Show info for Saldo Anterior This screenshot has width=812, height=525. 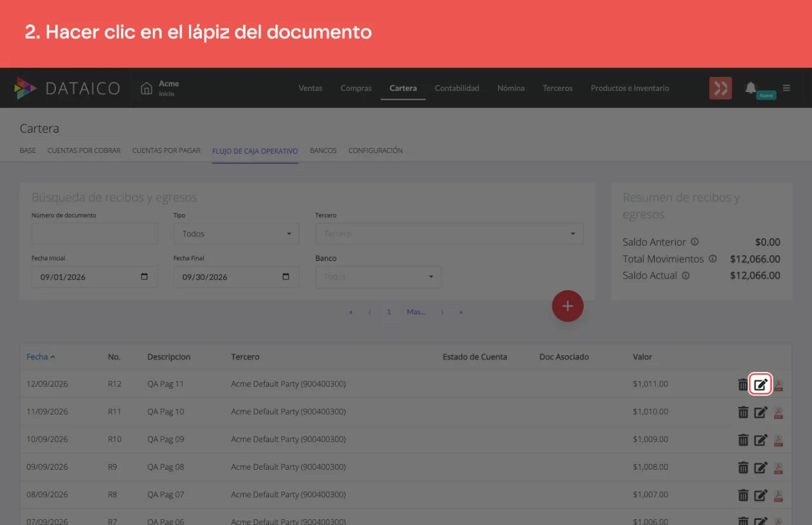[695, 242]
